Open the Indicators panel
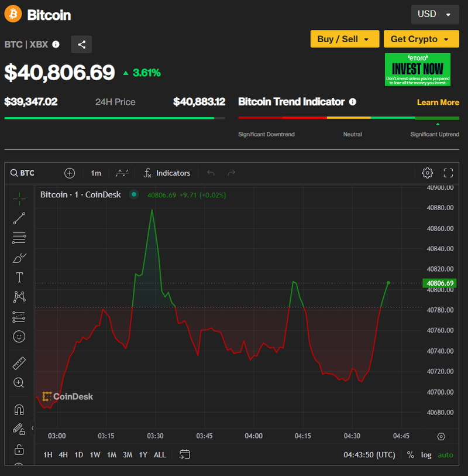Viewport: 468px width, 476px height. point(167,173)
